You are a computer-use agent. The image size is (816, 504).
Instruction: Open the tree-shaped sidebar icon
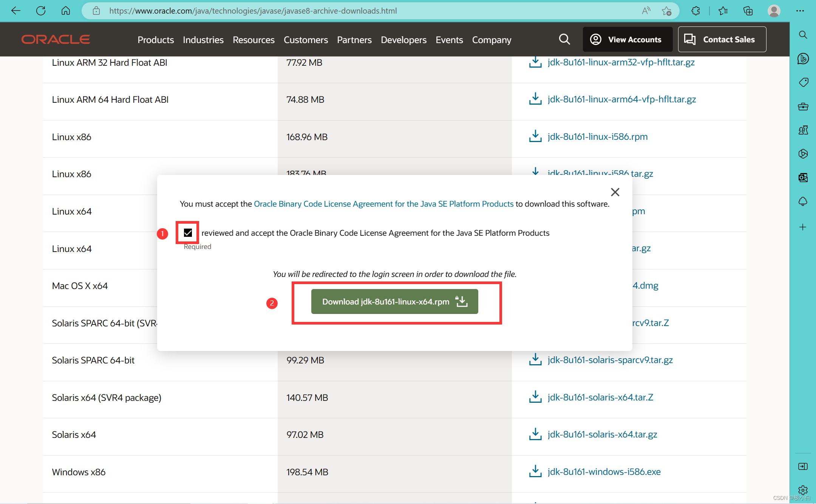(x=803, y=201)
